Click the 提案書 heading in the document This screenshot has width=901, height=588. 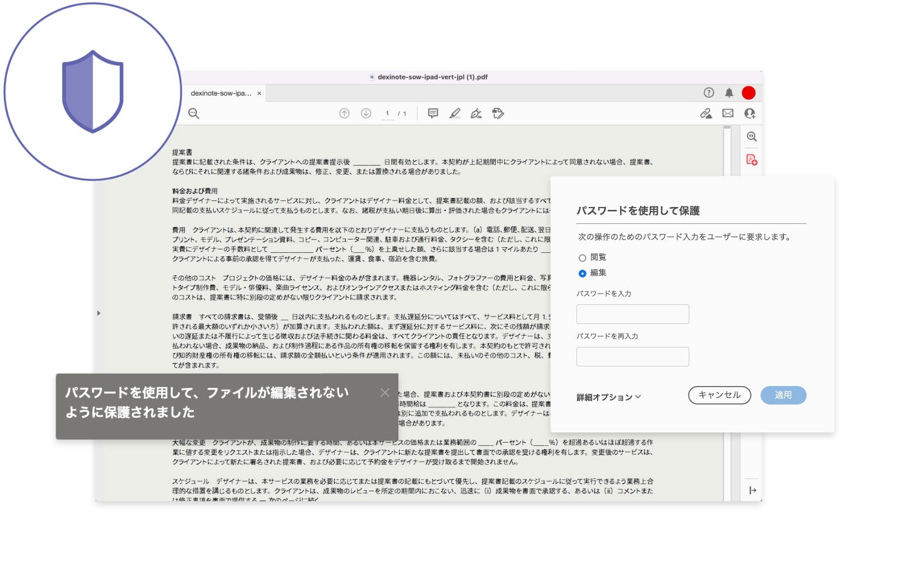click(x=182, y=152)
